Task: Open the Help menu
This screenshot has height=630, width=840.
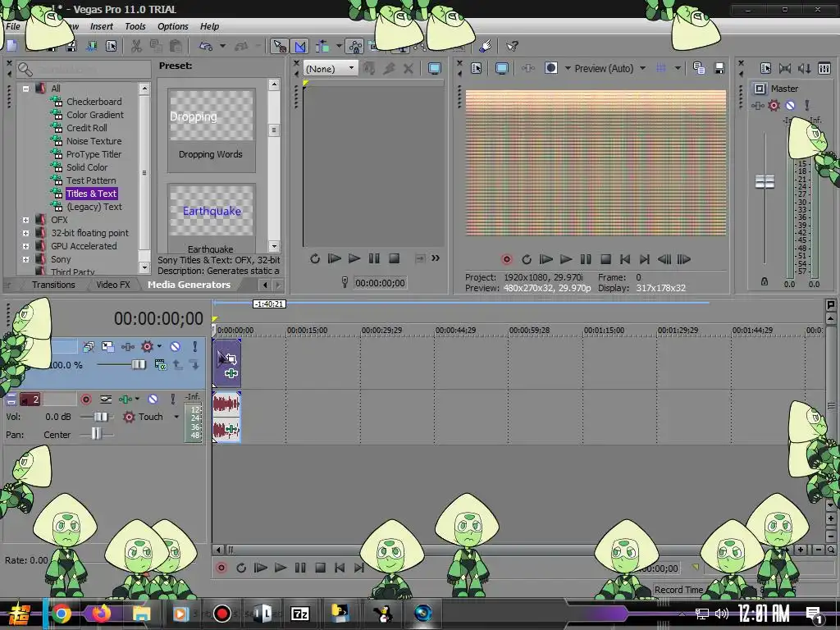Action: click(209, 26)
